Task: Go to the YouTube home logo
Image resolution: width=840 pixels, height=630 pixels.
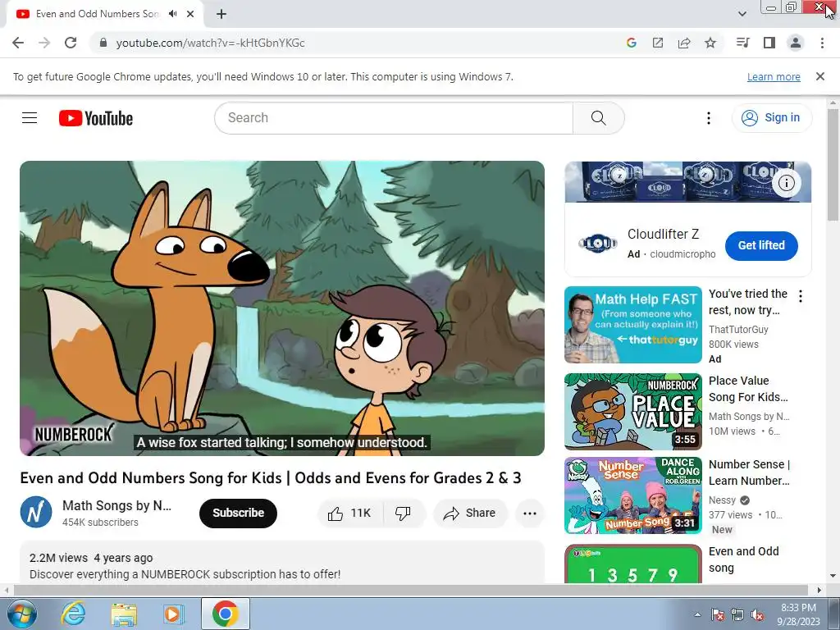Action: (96, 118)
